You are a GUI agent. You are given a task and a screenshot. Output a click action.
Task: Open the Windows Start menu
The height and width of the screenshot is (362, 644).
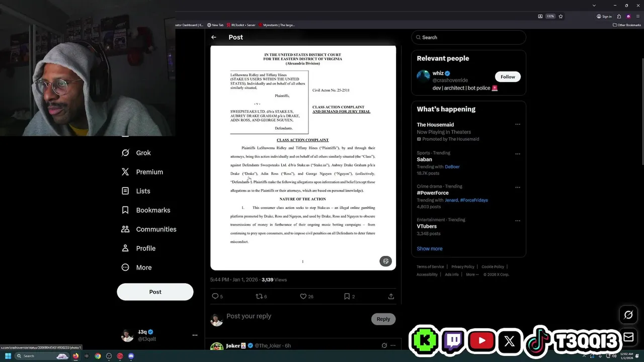pos(8,356)
